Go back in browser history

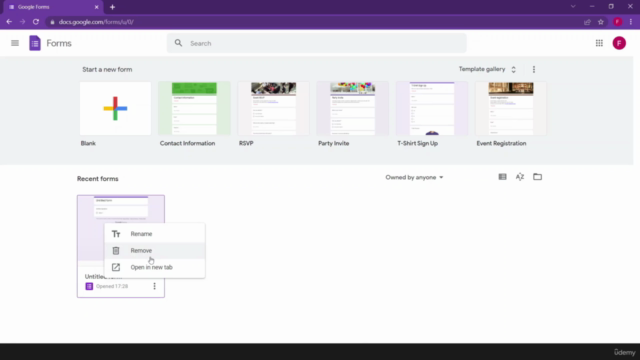pyautogui.click(x=9, y=22)
